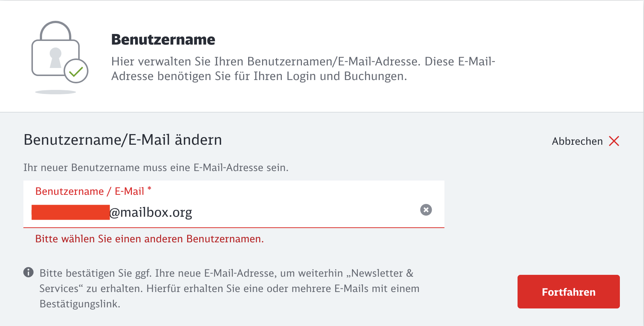The height and width of the screenshot is (326, 644).
Task: Focus the Benutzername / E-Mail input field
Action: click(234, 204)
